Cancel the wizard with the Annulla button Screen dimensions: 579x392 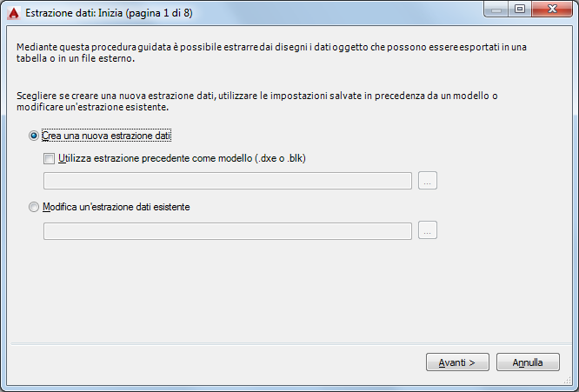coord(528,362)
